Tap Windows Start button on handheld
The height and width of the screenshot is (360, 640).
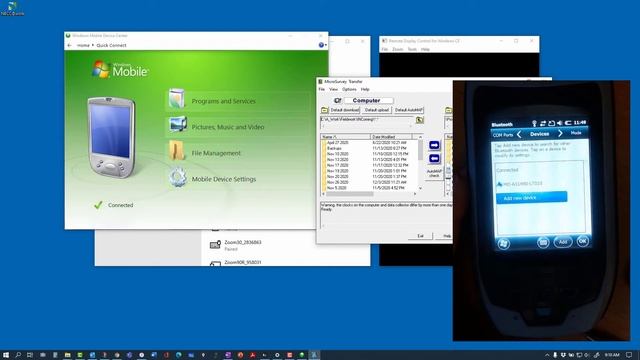504,244
